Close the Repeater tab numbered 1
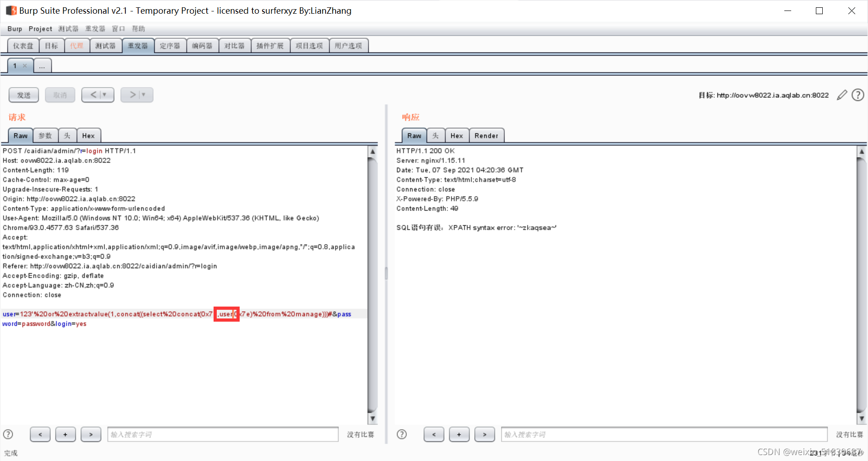The height and width of the screenshot is (461, 868). pos(25,66)
